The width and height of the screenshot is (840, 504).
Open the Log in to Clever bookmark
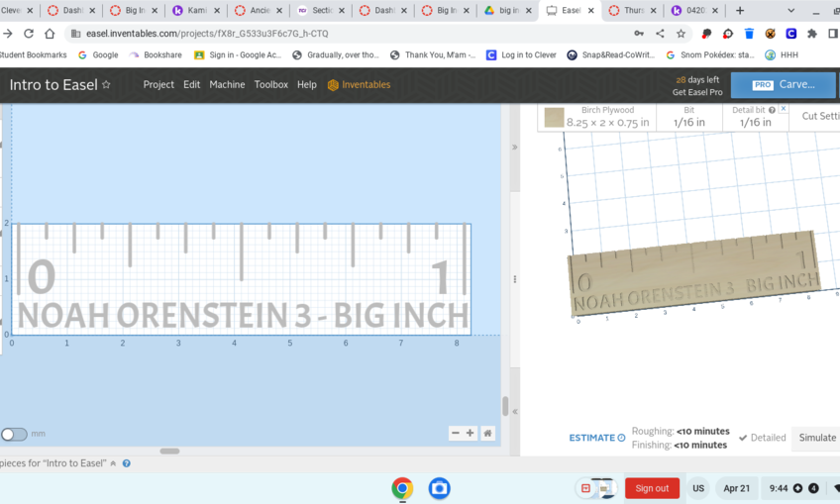(x=521, y=54)
